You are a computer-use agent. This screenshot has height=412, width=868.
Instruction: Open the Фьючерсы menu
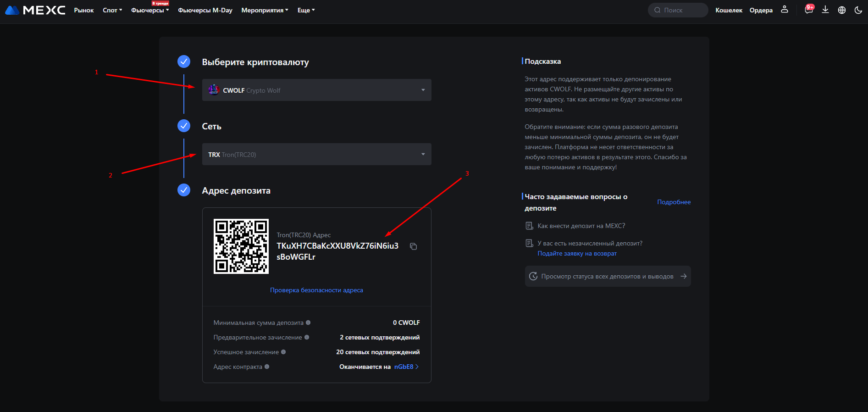[149, 11]
